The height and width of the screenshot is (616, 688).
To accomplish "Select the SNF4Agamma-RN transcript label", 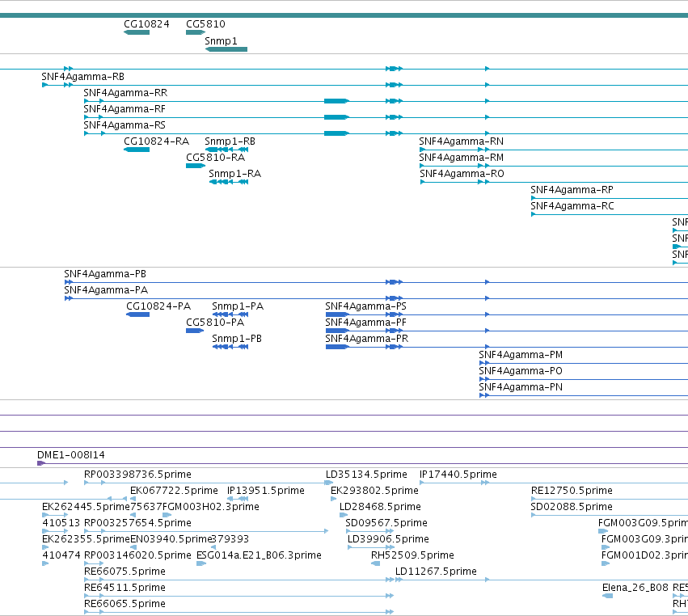I will click(461, 141).
